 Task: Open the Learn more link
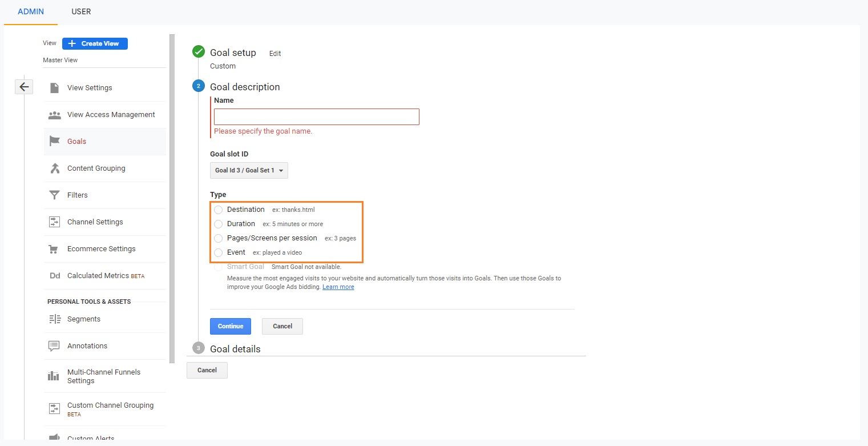tap(338, 287)
